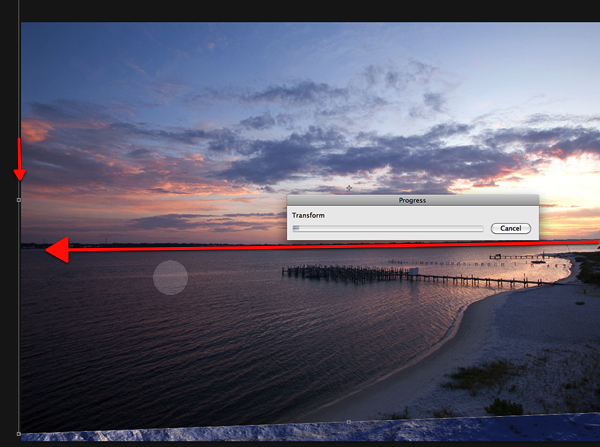Click the transform center reference point

(349, 188)
